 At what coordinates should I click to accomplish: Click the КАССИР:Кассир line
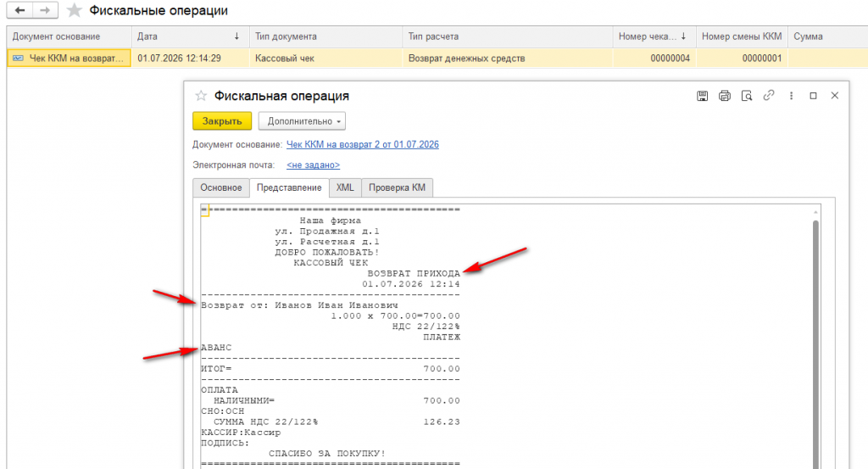pyautogui.click(x=241, y=433)
